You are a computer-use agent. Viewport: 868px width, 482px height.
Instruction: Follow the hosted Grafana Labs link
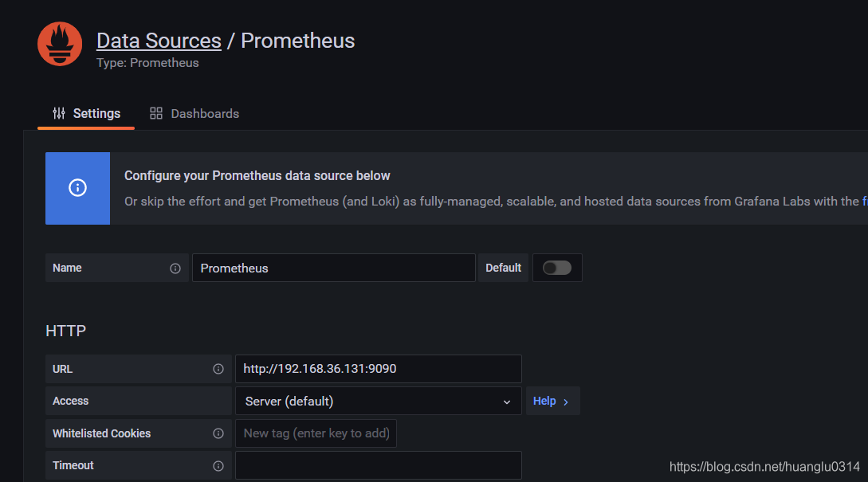point(864,201)
